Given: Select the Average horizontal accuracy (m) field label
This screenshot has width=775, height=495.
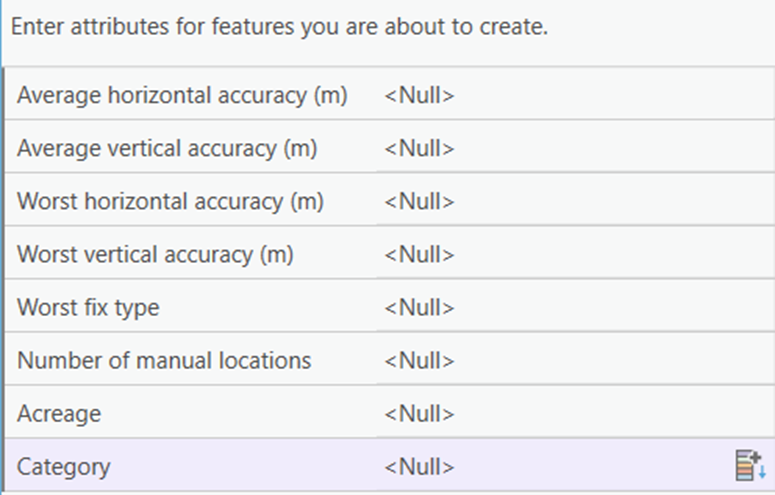Looking at the screenshot, I should click(x=182, y=95).
